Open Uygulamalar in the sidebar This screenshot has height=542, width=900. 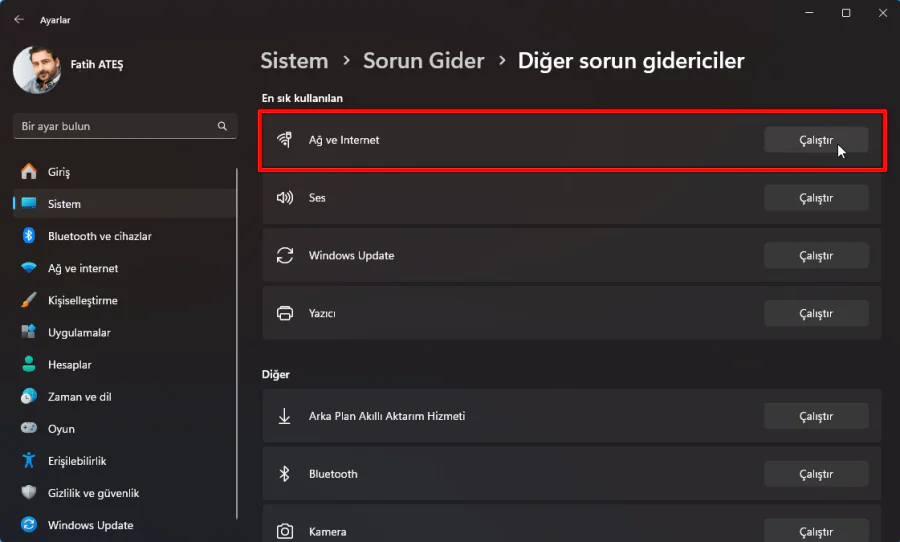point(125,332)
